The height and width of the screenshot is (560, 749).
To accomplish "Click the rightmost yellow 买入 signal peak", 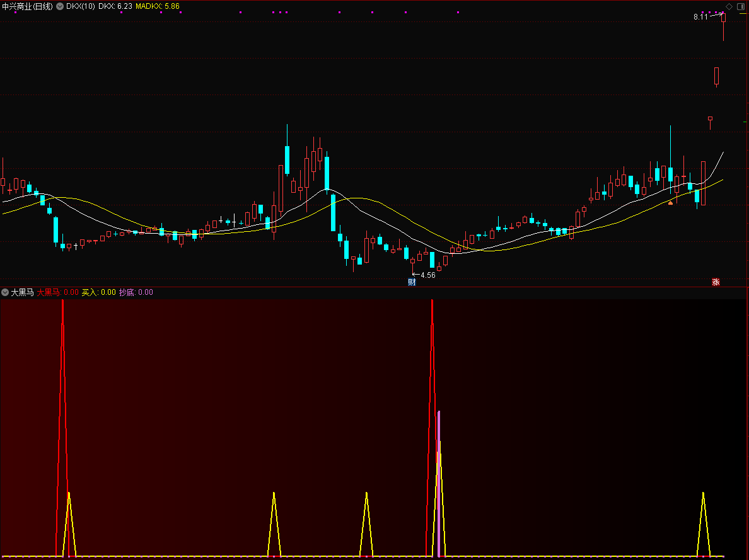I will pos(703,524).
